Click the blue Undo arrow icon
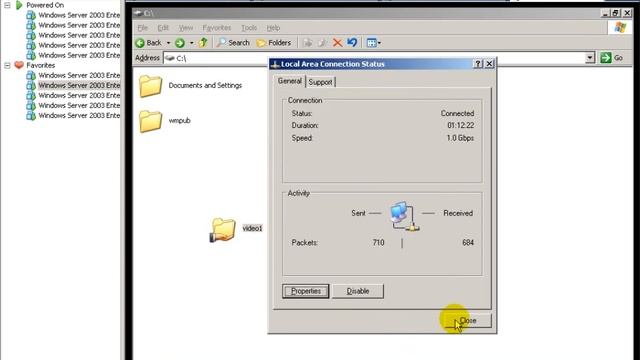Screen dimensions: 640x360 click(x=352, y=42)
